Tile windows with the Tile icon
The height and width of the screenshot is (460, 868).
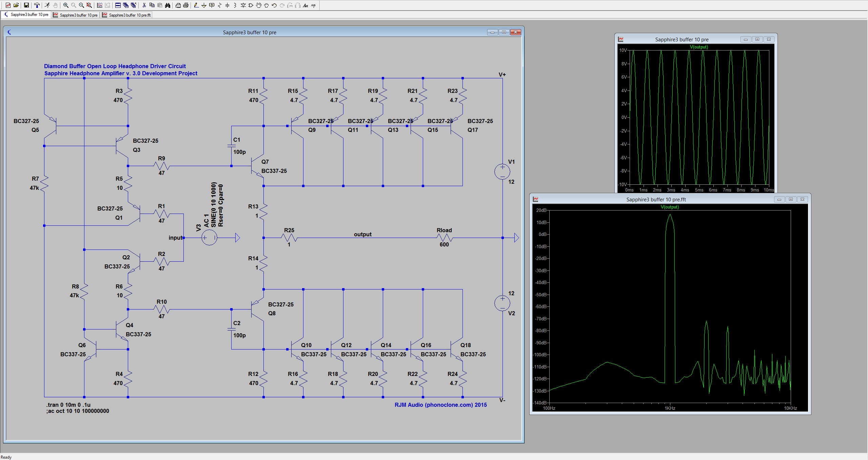[x=118, y=5]
